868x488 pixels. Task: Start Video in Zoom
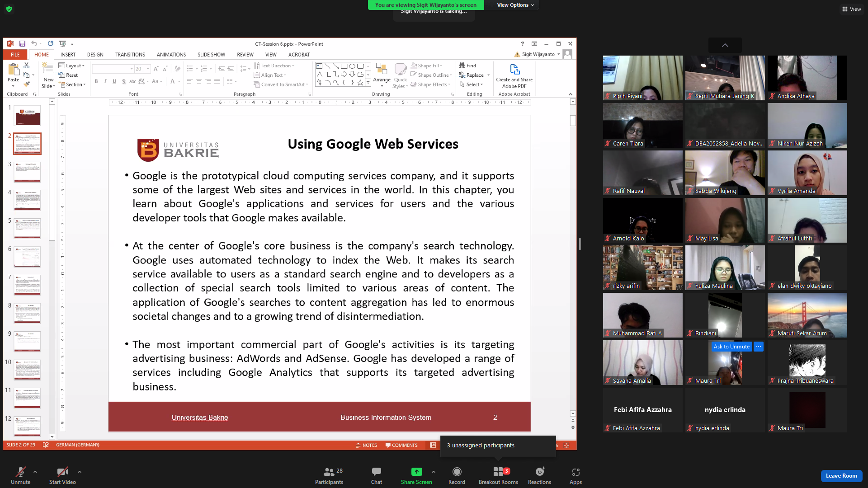click(62, 476)
